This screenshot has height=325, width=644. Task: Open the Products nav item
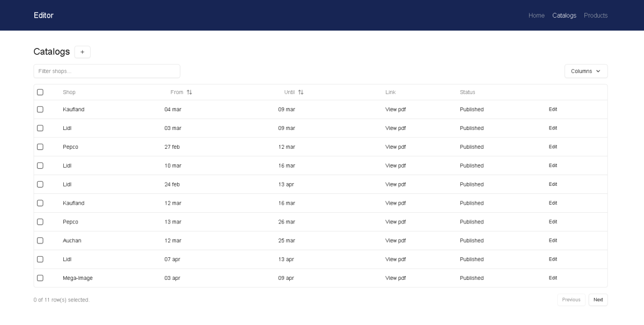click(596, 16)
